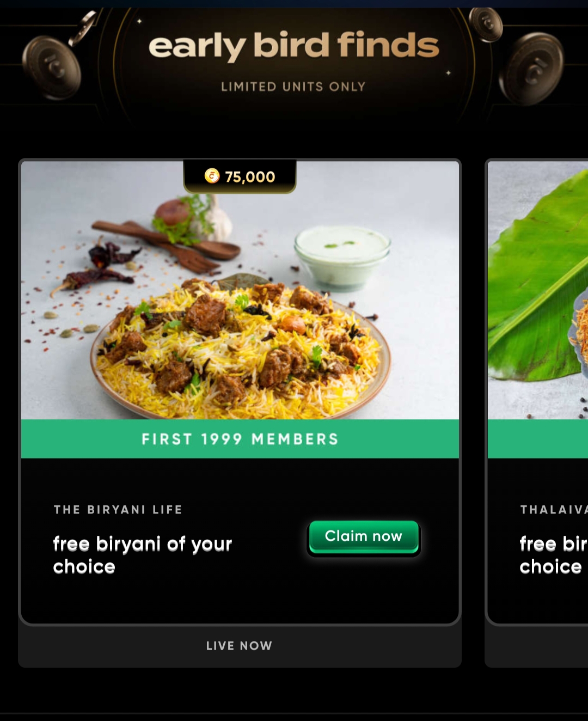Select the 75,000 coins price badge
Viewport: 588px width, 721px height.
[240, 176]
